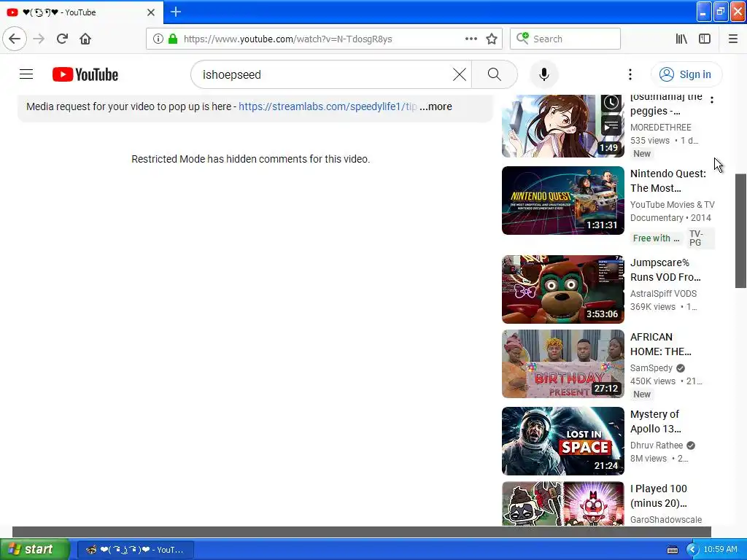Click the vertical page scrollbar thumb

pyautogui.click(x=740, y=231)
